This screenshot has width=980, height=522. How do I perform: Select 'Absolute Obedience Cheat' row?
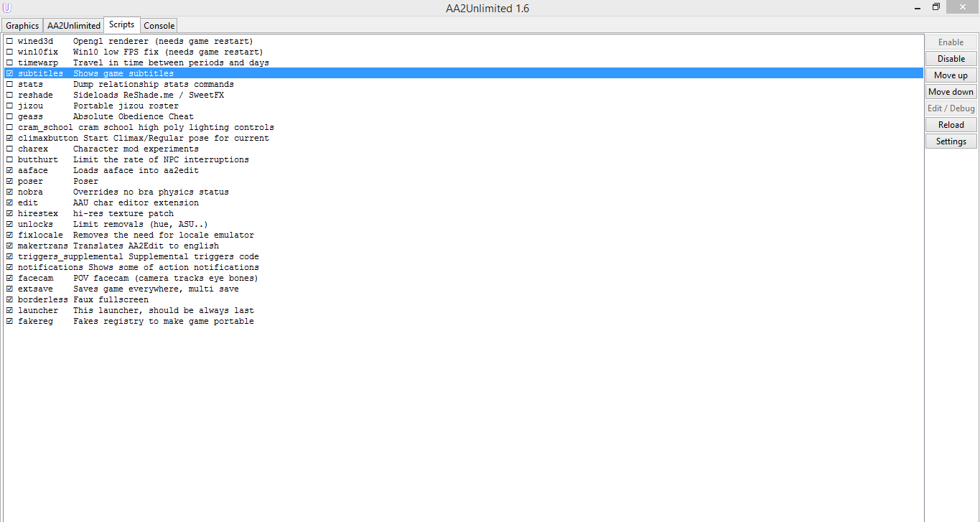point(463,116)
